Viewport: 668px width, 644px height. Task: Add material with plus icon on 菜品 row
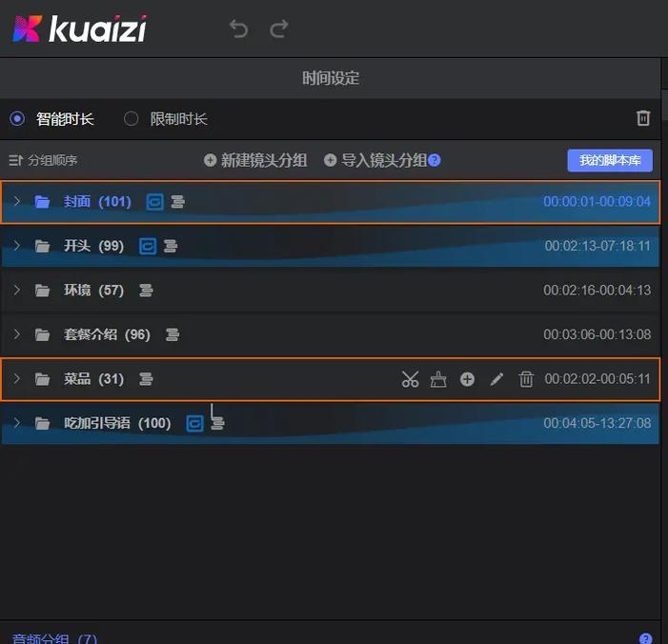pyautogui.click(x=467, y=379)
